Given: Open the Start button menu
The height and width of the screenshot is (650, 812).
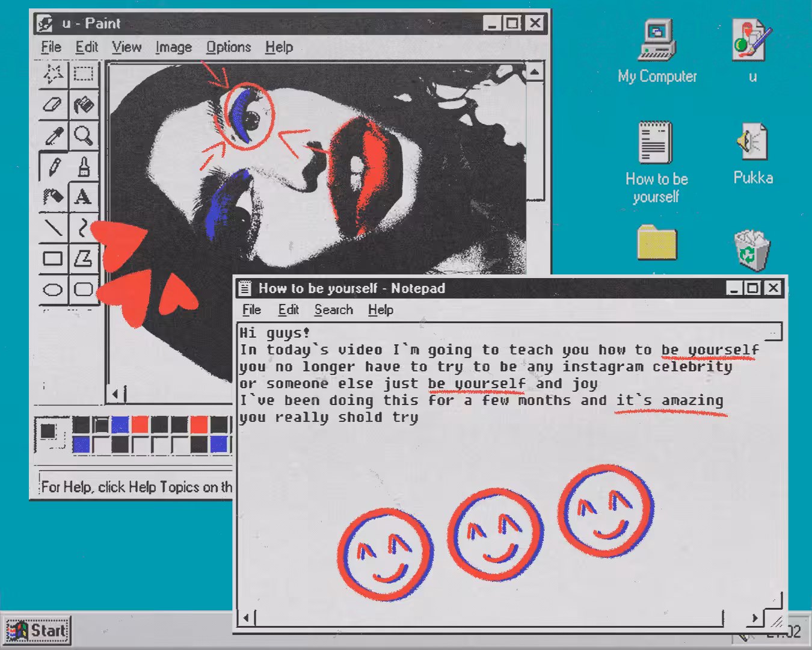Looking at the screenshot, I should pyautogui.click(x=37, y=630).
